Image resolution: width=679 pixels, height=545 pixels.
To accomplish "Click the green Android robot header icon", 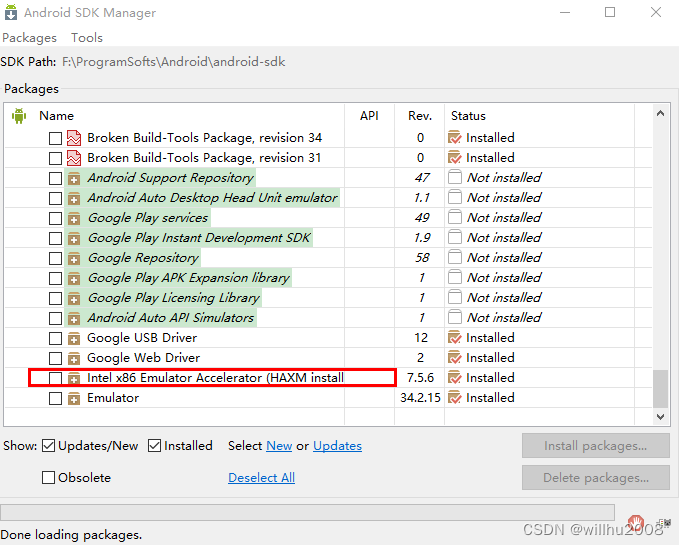I will tap(19, 116).
